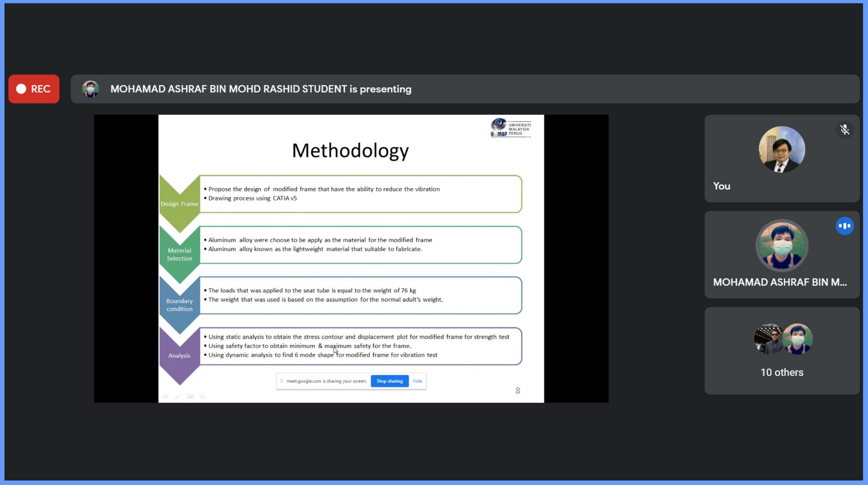Click the muted microphone icon on You tile
Viewport: 868px width, 485px height.
coord(845,130)
